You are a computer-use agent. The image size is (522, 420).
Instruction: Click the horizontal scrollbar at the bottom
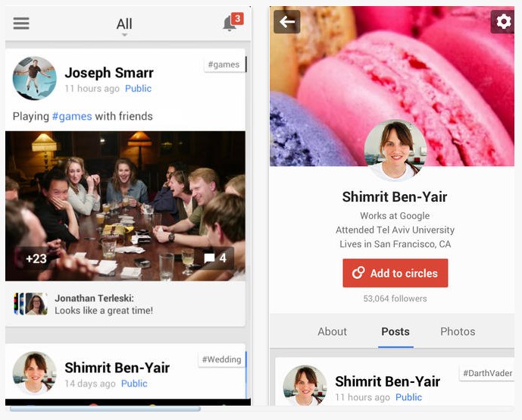point(105,409)
